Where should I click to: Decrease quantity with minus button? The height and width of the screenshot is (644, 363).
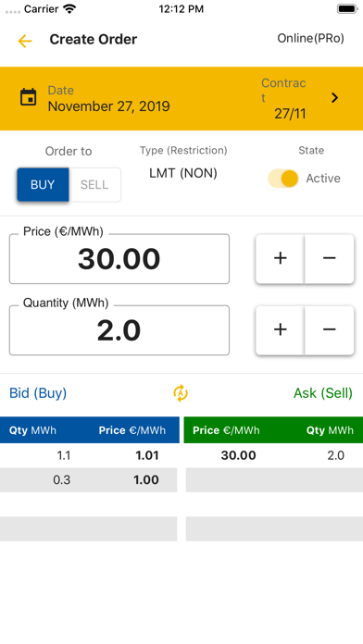330,329
